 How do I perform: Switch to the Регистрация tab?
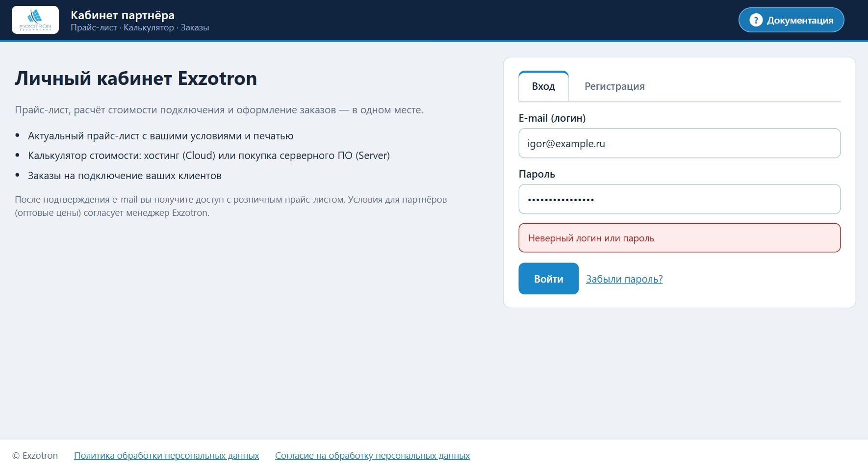coord(614,86)
